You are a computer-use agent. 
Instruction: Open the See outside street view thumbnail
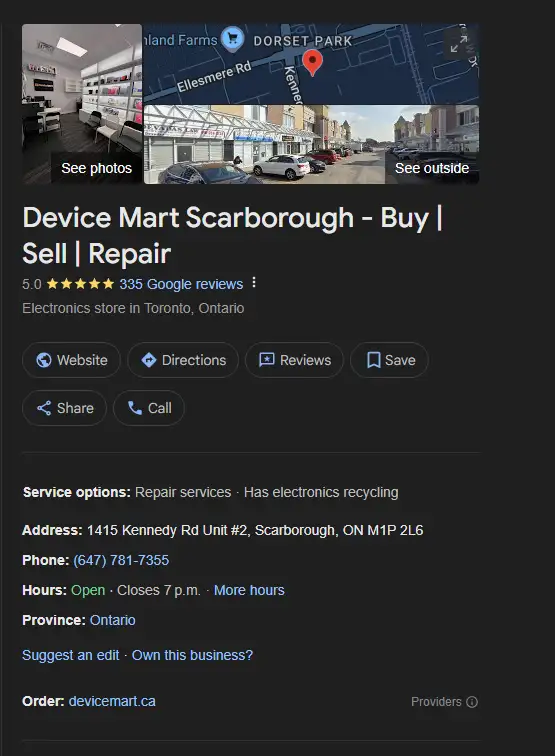[x=311, y=144]
